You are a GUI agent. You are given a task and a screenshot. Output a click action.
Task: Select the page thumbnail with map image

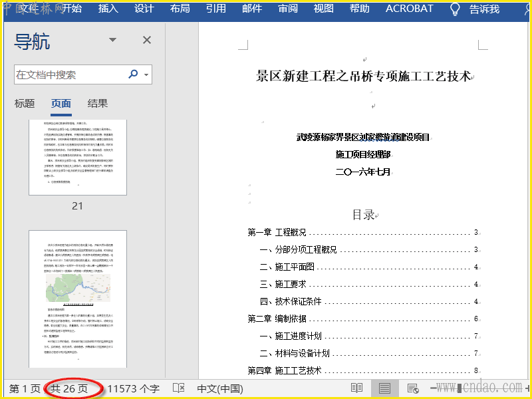point(78,299)
